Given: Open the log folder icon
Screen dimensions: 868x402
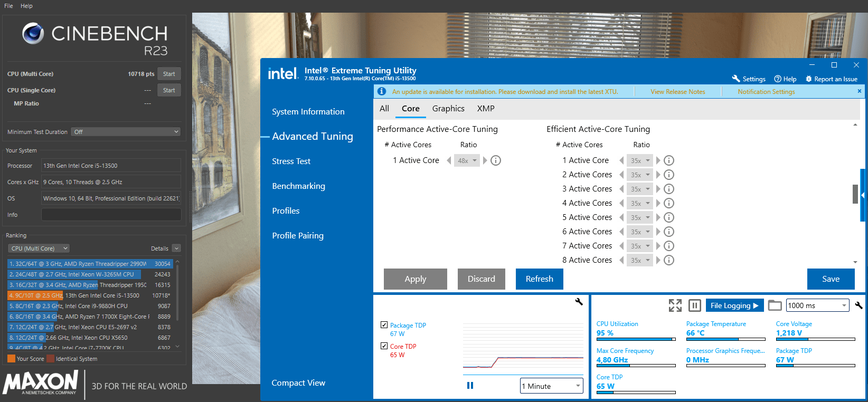Looking at the screenshot, I should click(x=775, y=305).
